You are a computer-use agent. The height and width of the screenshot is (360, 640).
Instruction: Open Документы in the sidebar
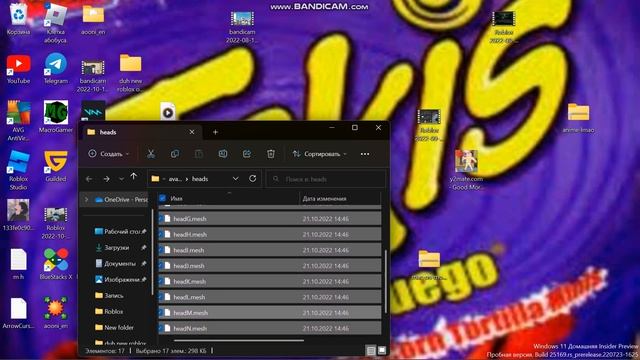120,264
